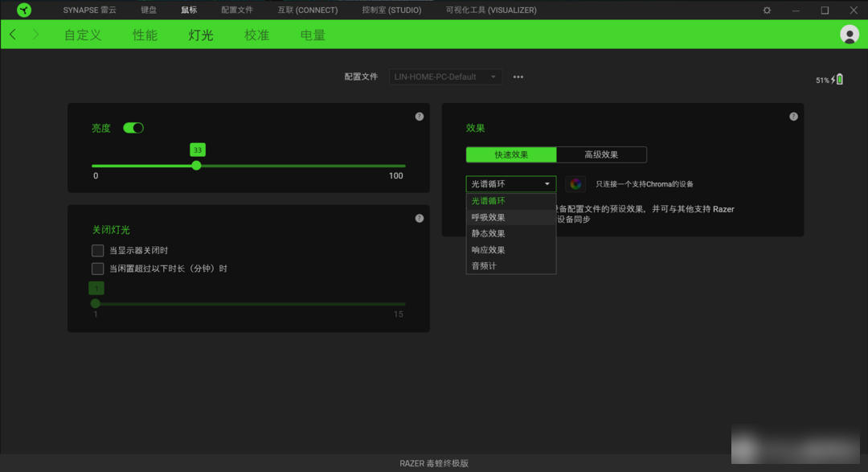Image resolution: width=868 pixels, height=472 pixels.
Task: Select 呼吸效果 from the effect list
Action: tap(511, 217)
